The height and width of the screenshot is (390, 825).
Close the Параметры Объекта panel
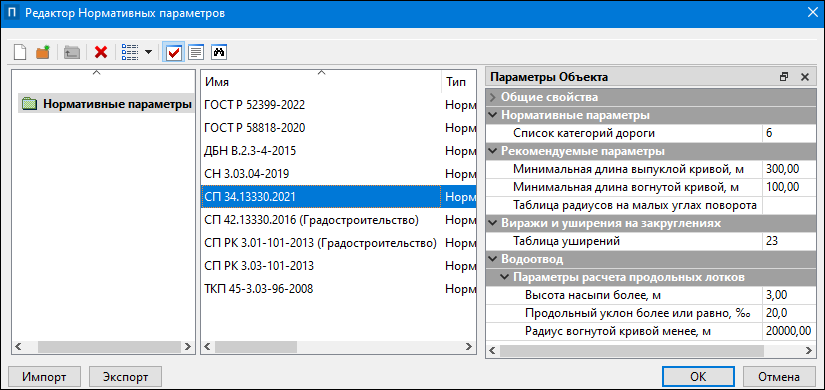click(x=804, y=77)
